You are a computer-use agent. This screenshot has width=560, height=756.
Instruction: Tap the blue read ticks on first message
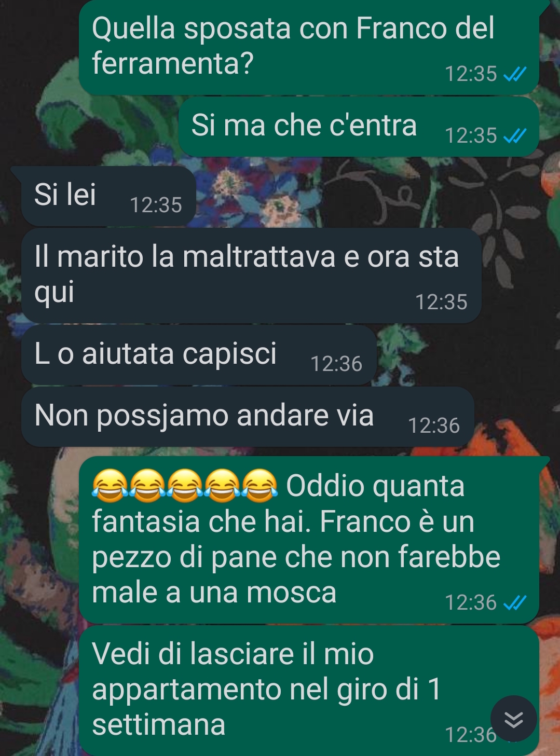click(x=515, y=75)
